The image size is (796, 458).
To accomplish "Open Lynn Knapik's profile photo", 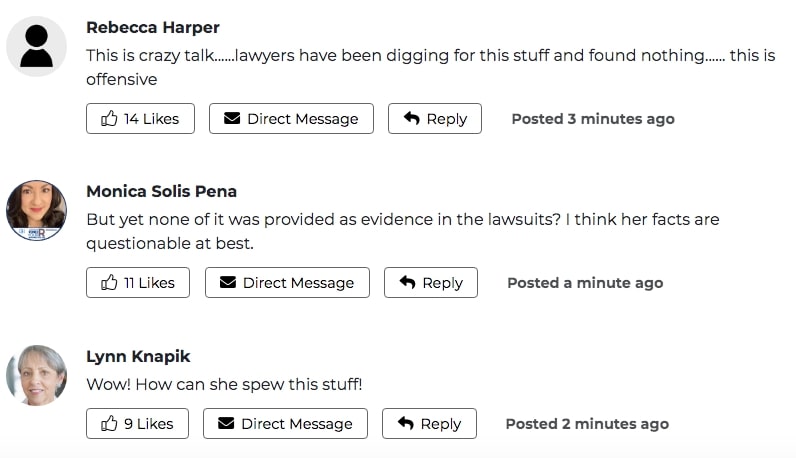I will [37, 375].
